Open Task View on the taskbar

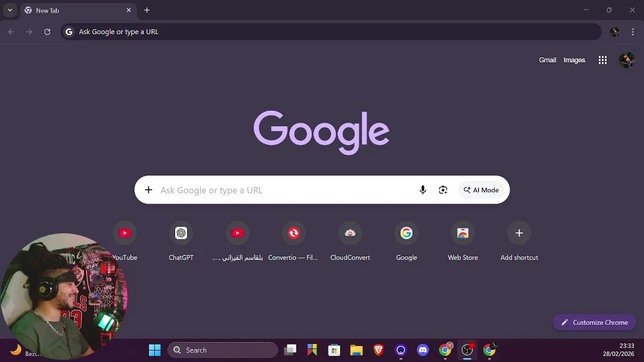pyautogui.click(x=290, y=350)
